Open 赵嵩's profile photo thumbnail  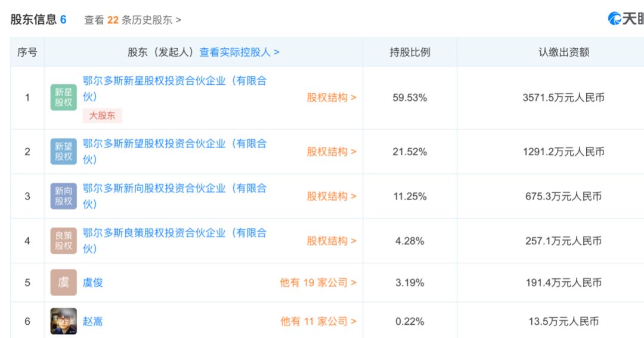[64, 321]
